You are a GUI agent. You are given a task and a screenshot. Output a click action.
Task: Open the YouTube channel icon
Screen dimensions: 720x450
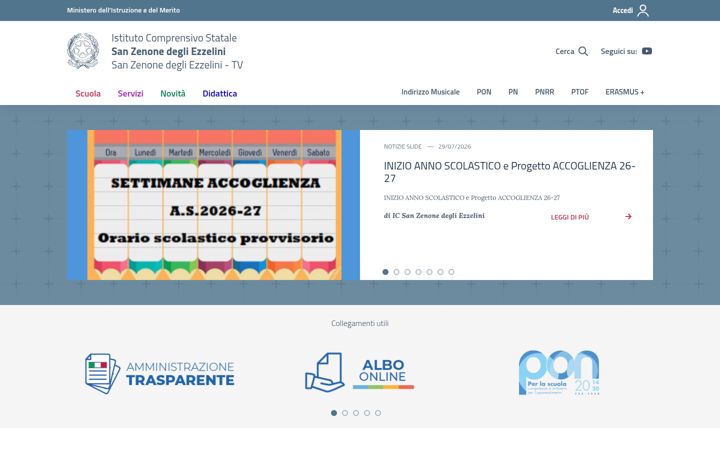point(647,51)
